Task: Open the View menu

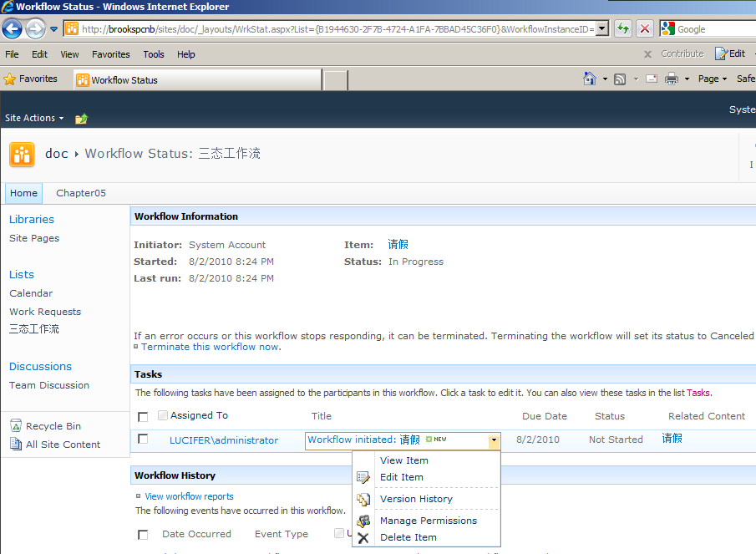Action: (x=69, y=54)
